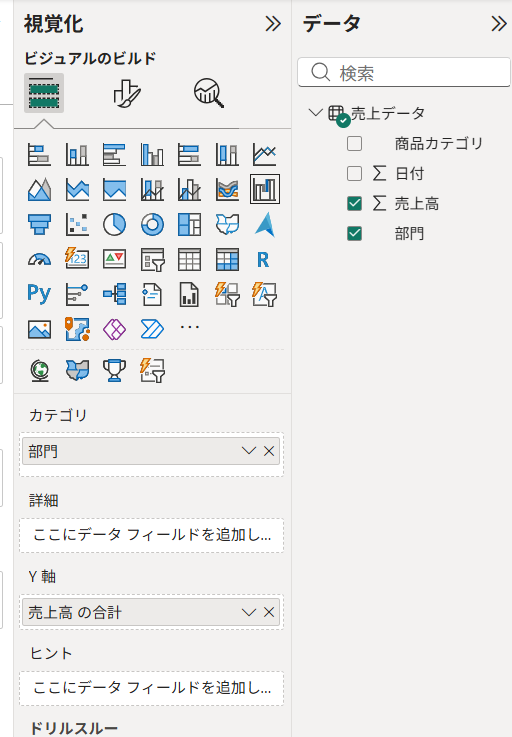Switch to the build visual tab
Image resolution: width=512 pixels, height=737 pixels.
click(x=44, y=93)
